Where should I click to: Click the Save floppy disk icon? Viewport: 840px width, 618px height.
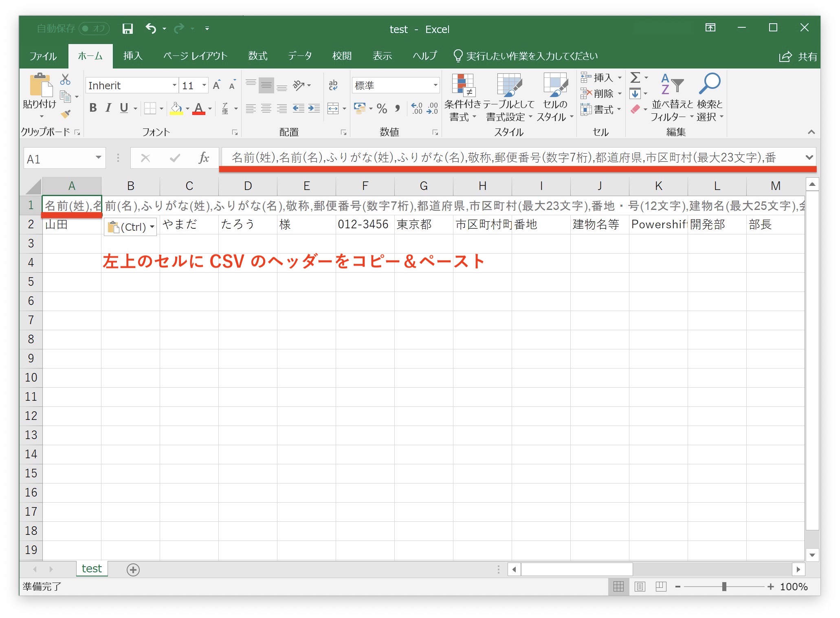click(x=128, y=29)
